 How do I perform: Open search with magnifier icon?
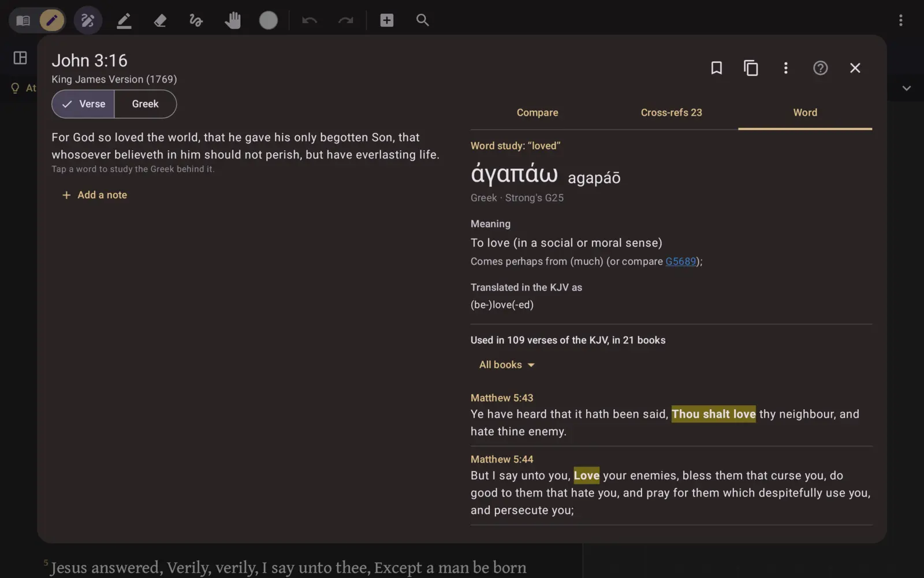click(423, 20)
